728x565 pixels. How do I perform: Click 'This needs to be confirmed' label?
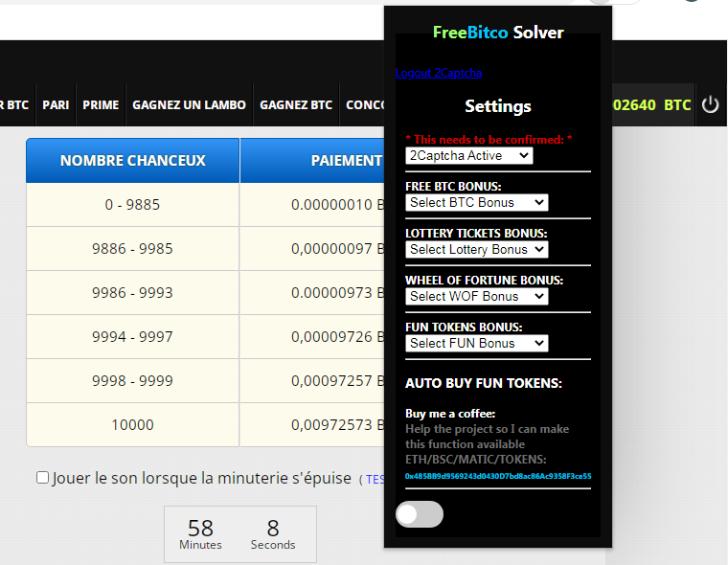click(x=489, y=139)
